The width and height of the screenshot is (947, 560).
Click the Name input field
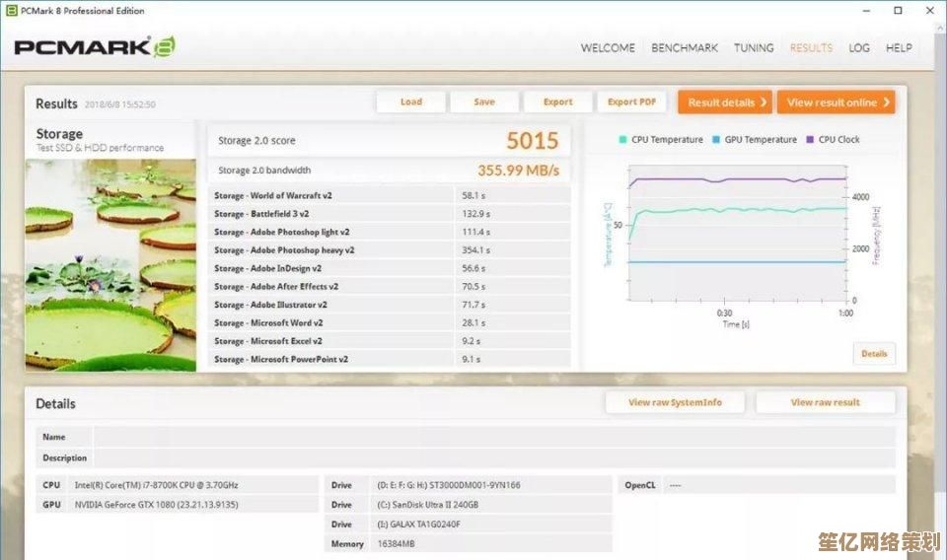tap(493, 437)
